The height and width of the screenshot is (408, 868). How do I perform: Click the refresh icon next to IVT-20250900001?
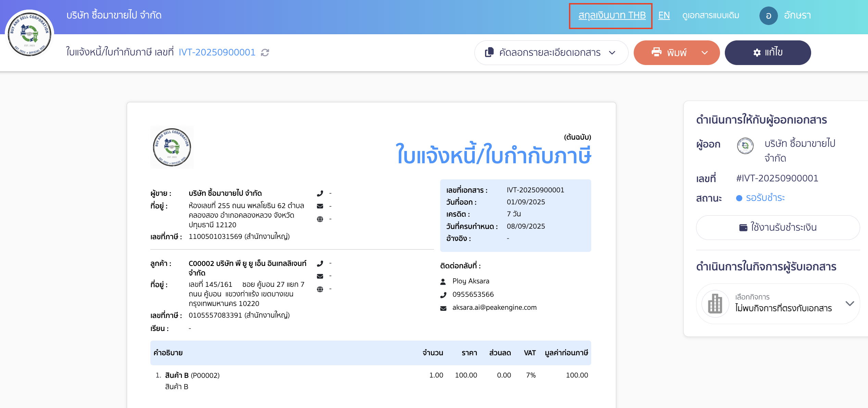[265, 52]
